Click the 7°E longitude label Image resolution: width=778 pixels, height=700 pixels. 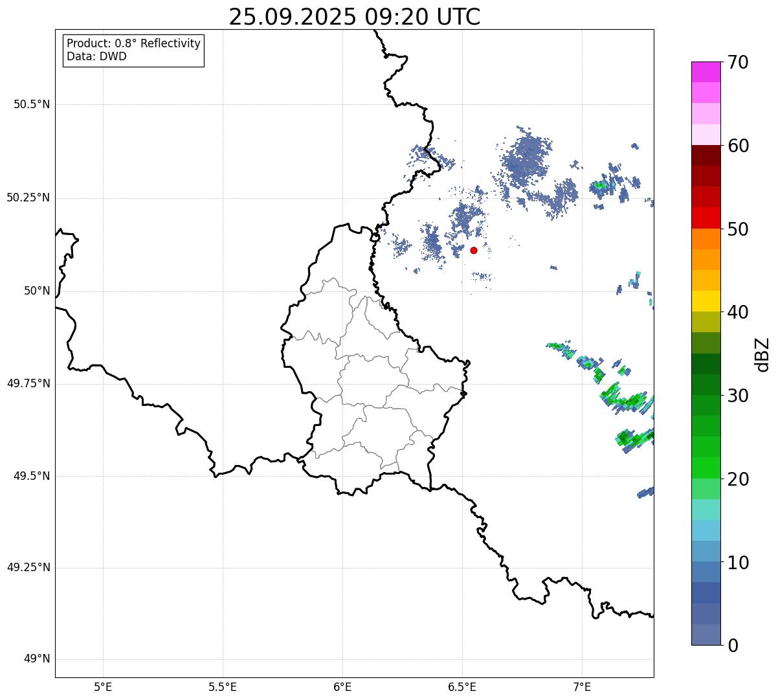click(x=582, y=687)
